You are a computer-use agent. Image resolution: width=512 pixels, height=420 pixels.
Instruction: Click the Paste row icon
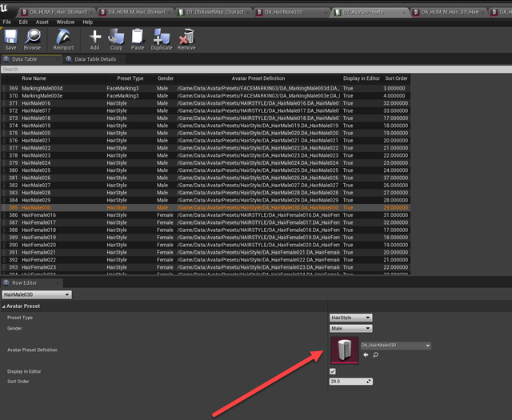point(138,37)
